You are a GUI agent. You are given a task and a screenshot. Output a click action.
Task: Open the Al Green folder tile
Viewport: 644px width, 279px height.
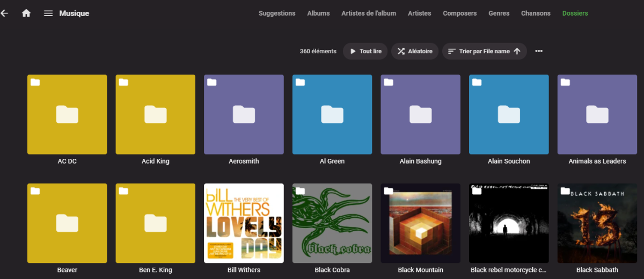tap(332, 114)
